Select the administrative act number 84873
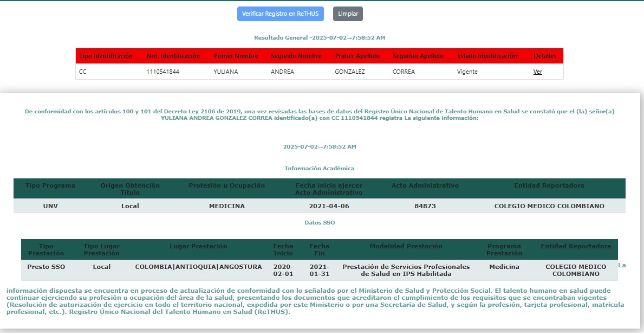 (x=425, y=206)
